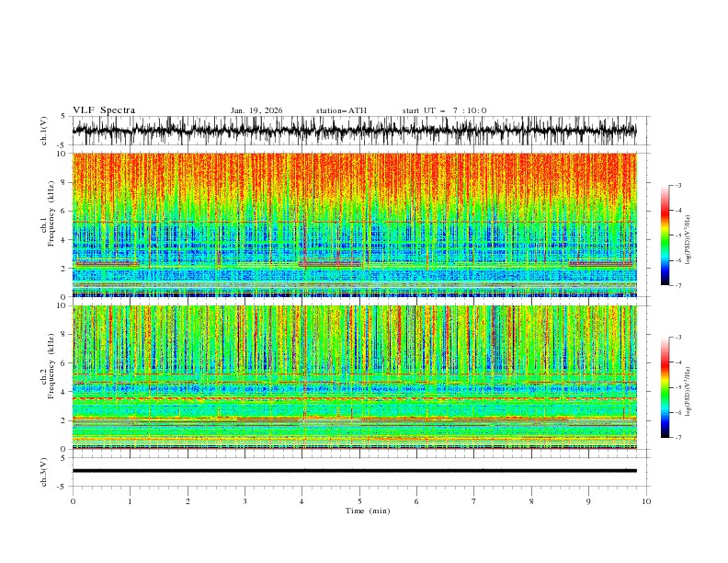Click the "-3" tick on ch.1 color bar

(678, 185)
